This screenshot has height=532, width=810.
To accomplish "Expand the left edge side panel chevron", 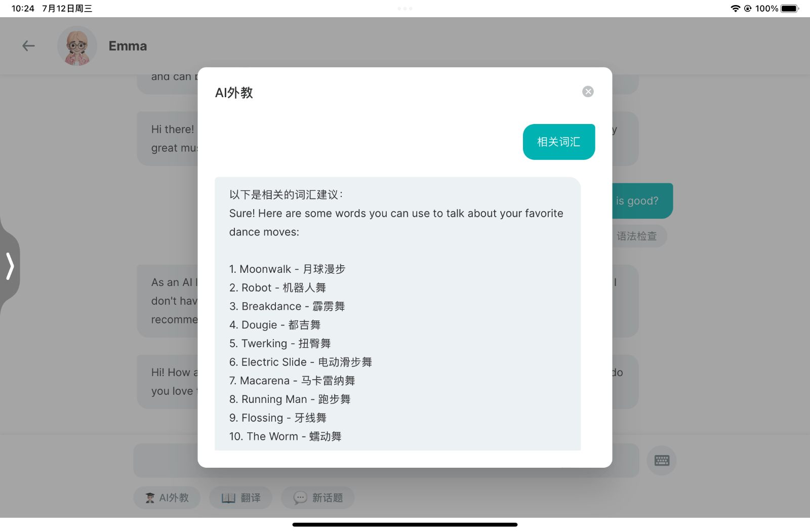I will pos(10,265).
